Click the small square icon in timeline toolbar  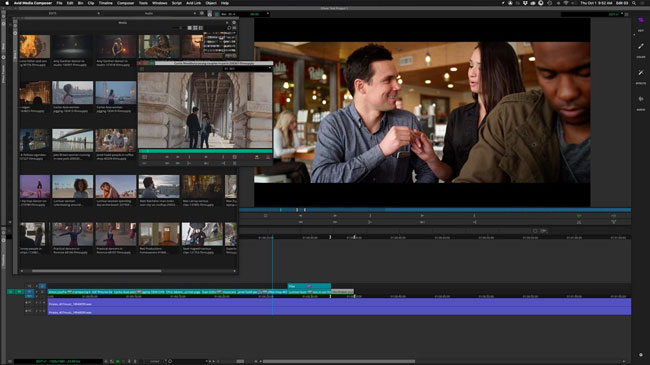[535, 231]
